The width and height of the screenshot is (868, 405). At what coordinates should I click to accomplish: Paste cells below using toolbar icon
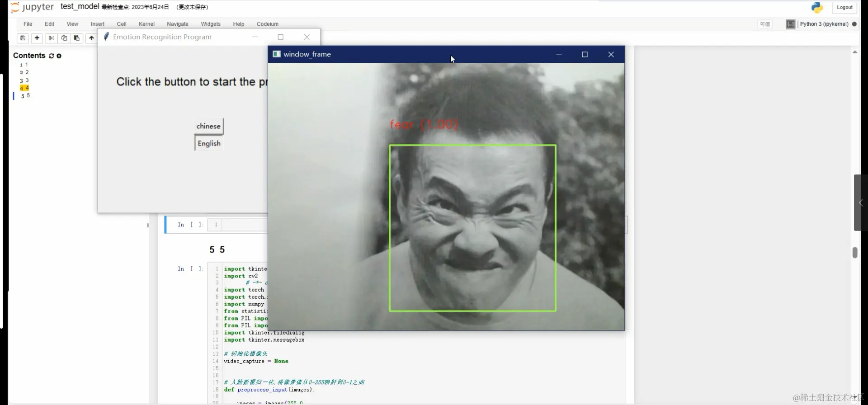click(76, 38)
